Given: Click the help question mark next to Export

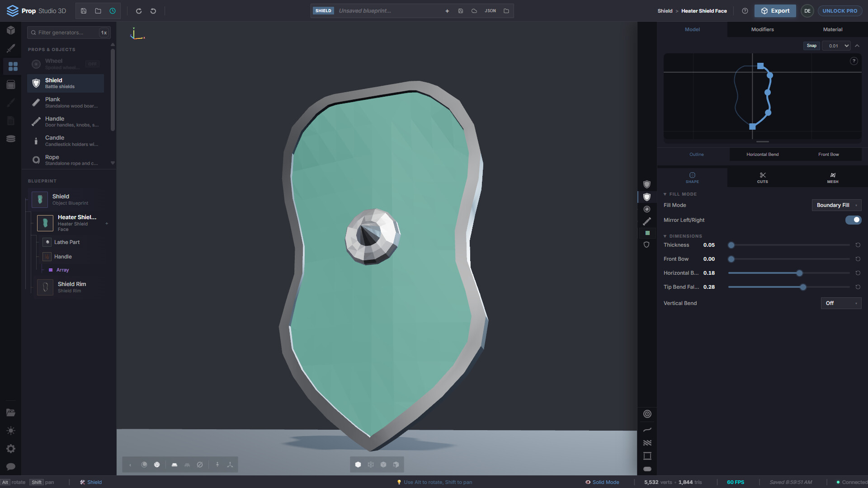Looking at the screenshot, I should (745, 11).
